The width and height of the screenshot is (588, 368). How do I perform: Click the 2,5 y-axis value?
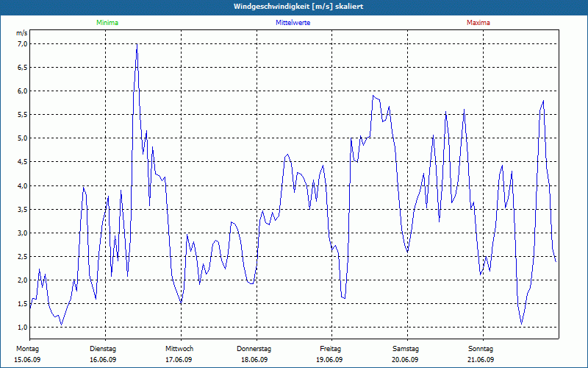coord(23,257)
